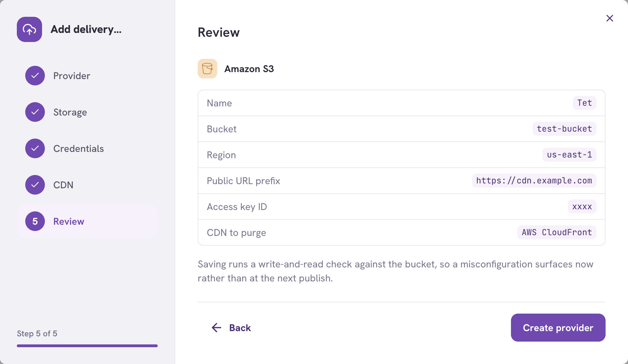The height and width of the screenshot is (364, 628).
Task: Click the Amazon S3 bucket icon
Action: (207, 69)
